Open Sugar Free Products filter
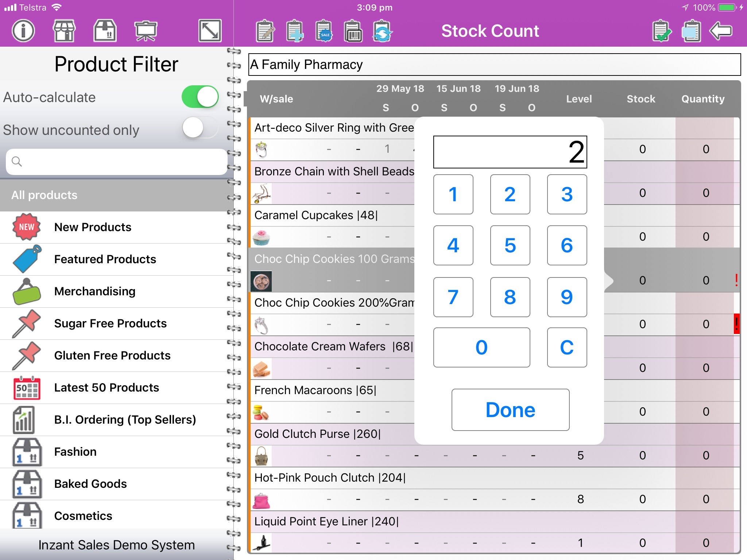747x560 pixels. [110, 323]
